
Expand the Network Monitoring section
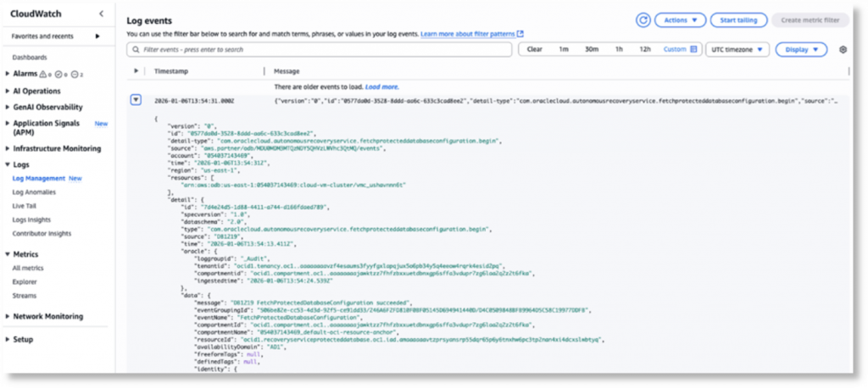7,317
